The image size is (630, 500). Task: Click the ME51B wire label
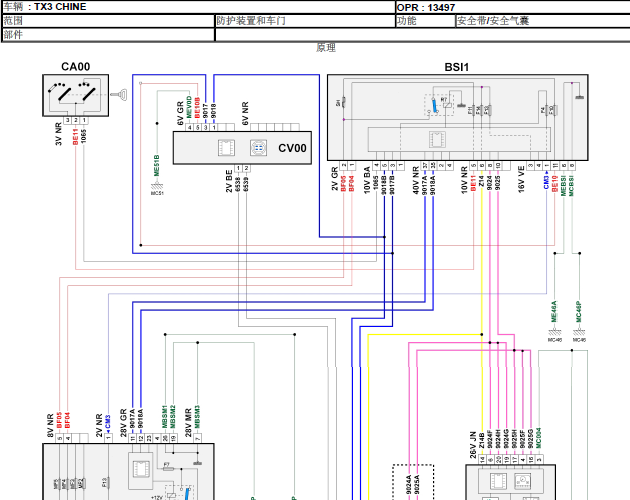click(157, 165)
